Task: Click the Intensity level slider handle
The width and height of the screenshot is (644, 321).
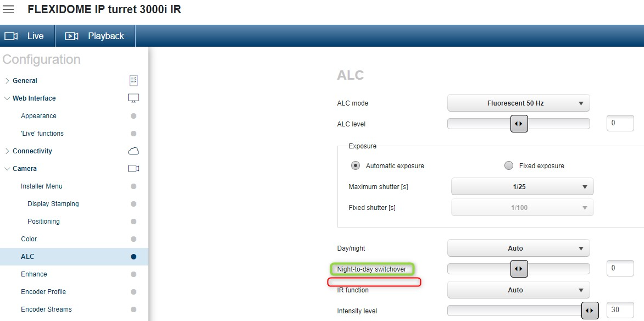Action: click(590, 311)
